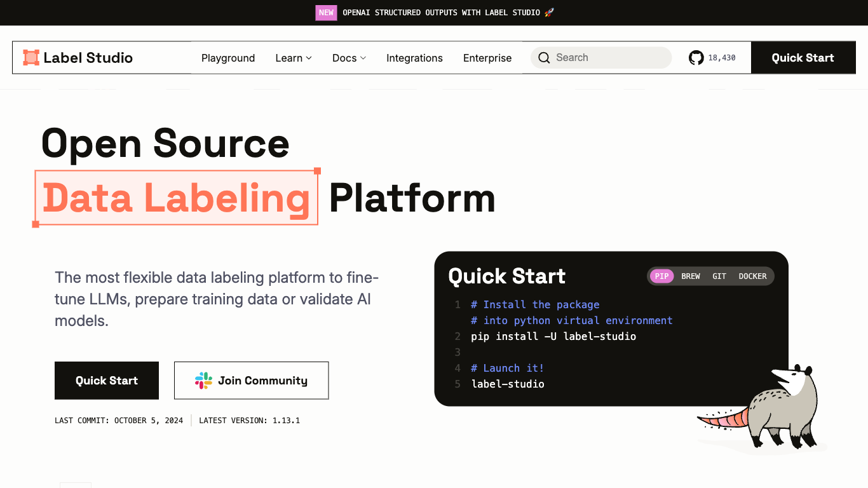868x488 pixels.
Task: Click the hero Quick Start button
Action: 107,381
